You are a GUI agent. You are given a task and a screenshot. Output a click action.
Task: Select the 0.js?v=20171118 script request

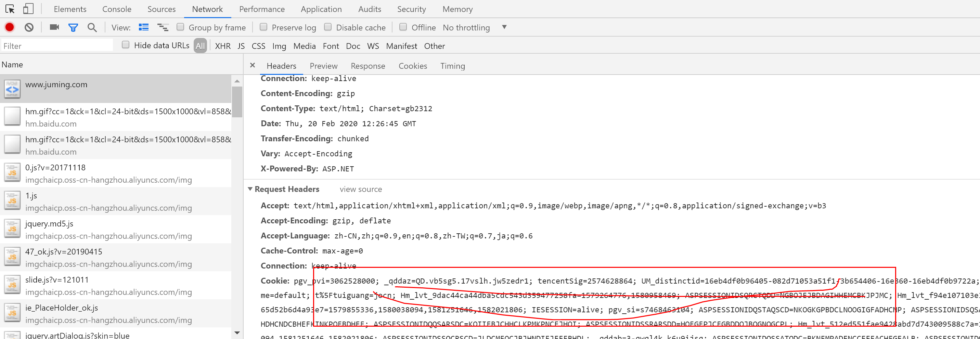116,173
